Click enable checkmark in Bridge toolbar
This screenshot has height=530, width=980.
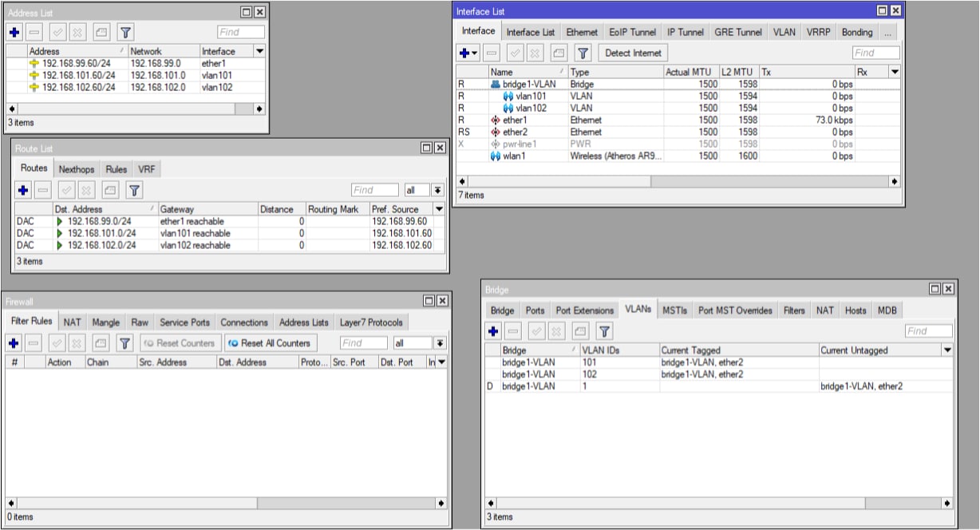[x=537, y=330]
